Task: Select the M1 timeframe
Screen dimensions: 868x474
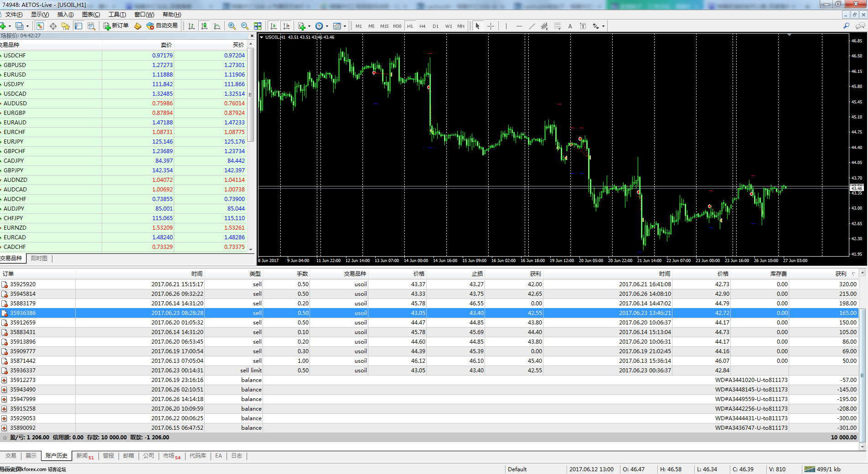Action: click(x=359, y=26)
